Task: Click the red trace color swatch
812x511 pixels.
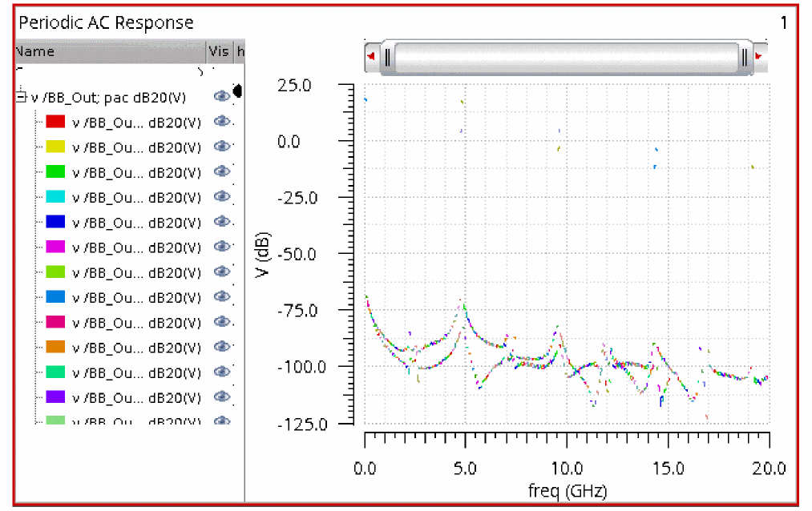Action: [x=55, y=122]
